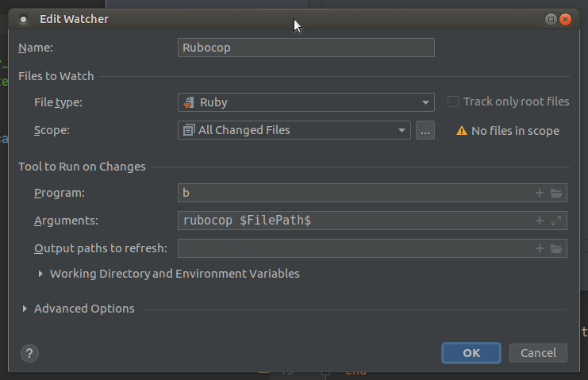This screenshot has width=588, height=380.
Task: Open the File type dropdown showing Ruby
Action: click(x=306, y=102)
